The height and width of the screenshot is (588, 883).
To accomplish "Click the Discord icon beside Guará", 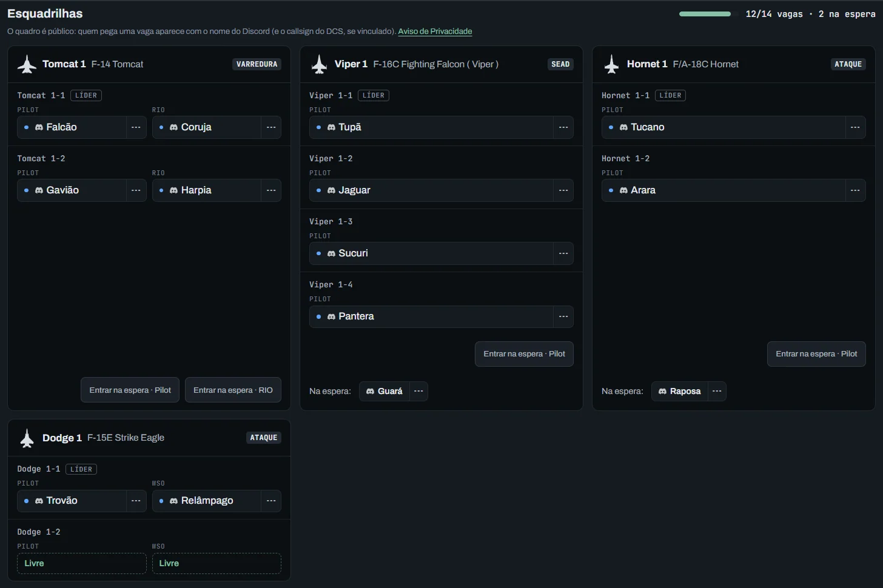I will click(370, 392).
